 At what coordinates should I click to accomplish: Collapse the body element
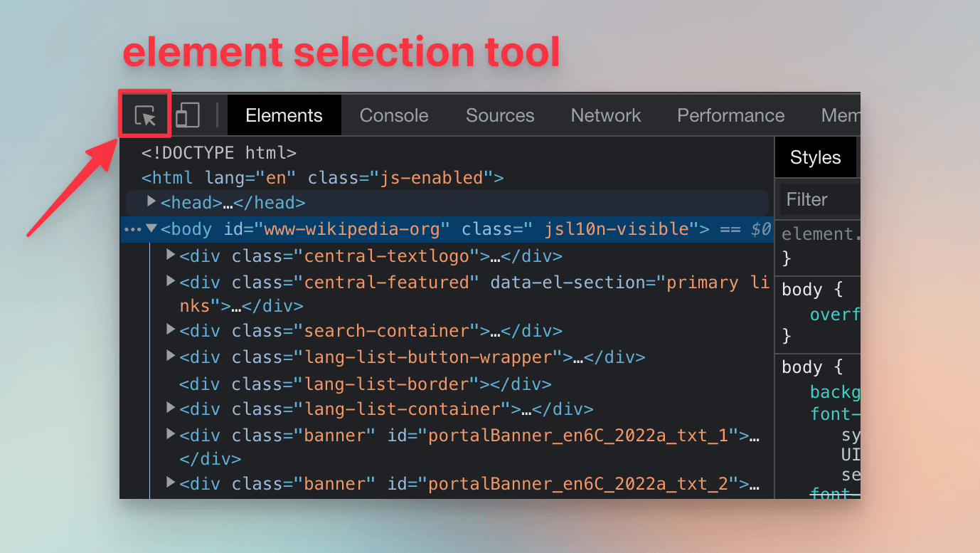[151, 229]
